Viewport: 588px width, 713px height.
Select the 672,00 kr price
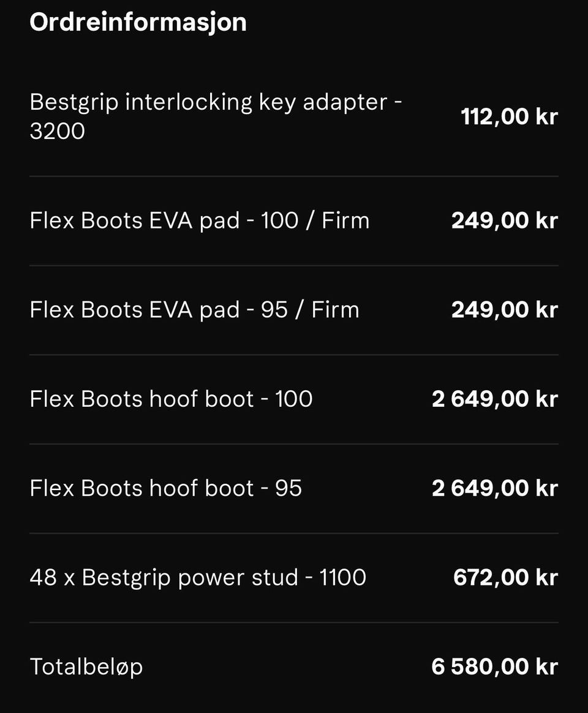pyautogui.click(x=506, y=578)
